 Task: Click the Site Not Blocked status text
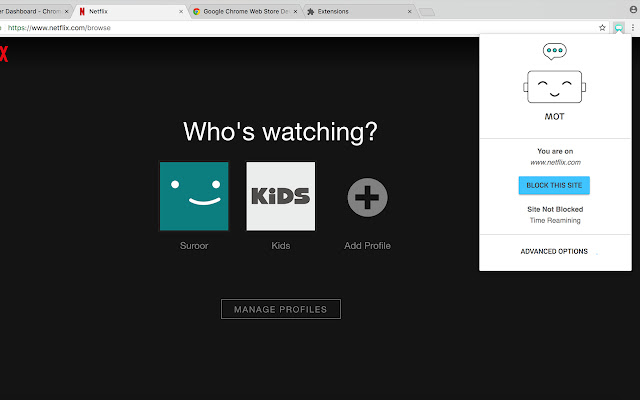[555, 209]
